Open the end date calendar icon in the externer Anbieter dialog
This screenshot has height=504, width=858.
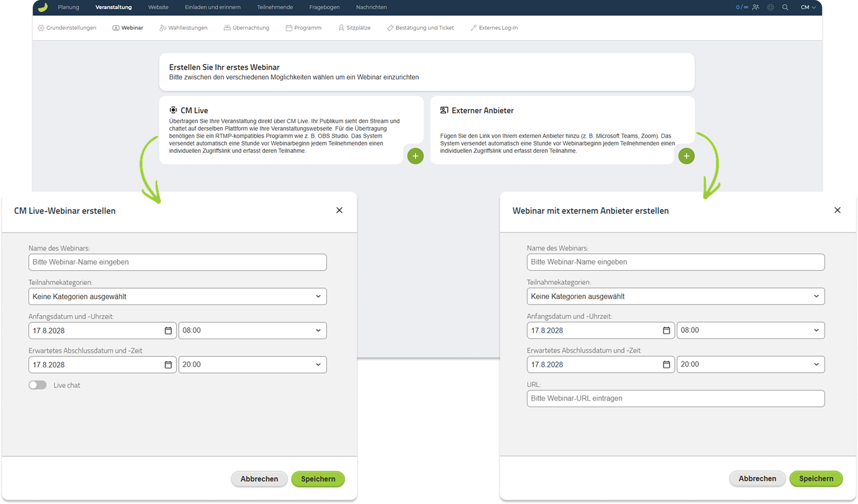tap(666, 365)
